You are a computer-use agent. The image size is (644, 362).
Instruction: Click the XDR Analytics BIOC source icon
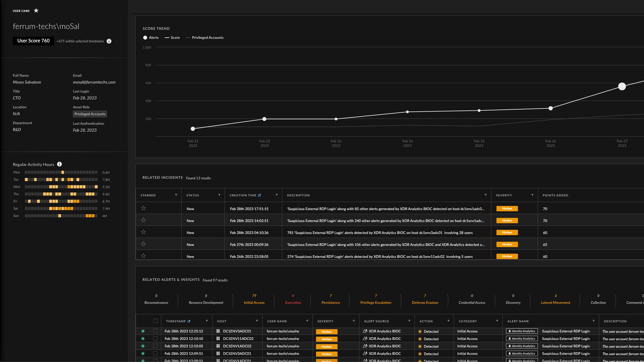365,331
